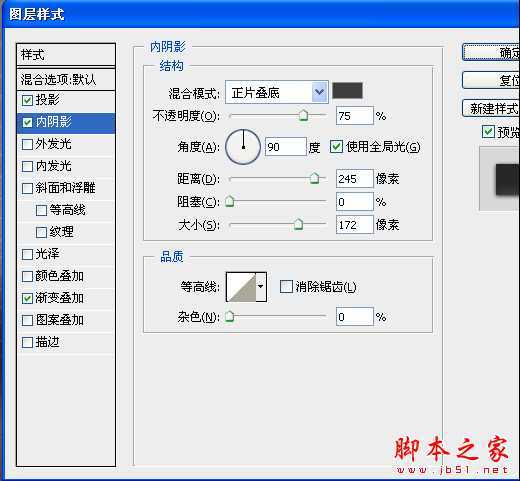Image resolution: width=520 pixels, height=481 pixels.
Task: Click the 不透明度 slider handle
Action: (x=303, y=115)
